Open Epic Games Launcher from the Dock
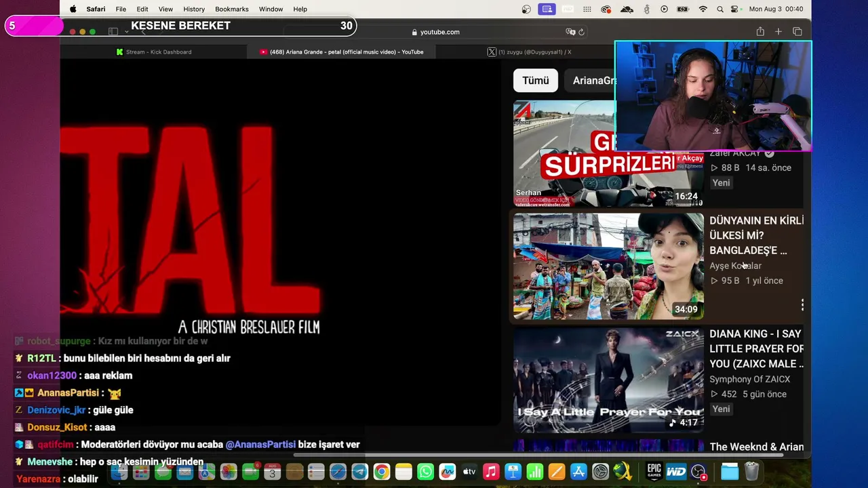Screen dimensions: 868x488 point(654,472)
